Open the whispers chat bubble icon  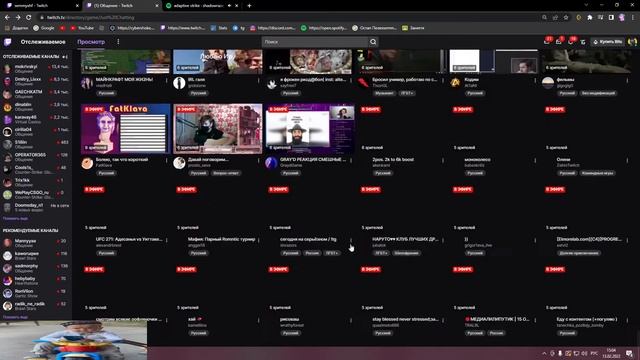[x=571, y=41]
